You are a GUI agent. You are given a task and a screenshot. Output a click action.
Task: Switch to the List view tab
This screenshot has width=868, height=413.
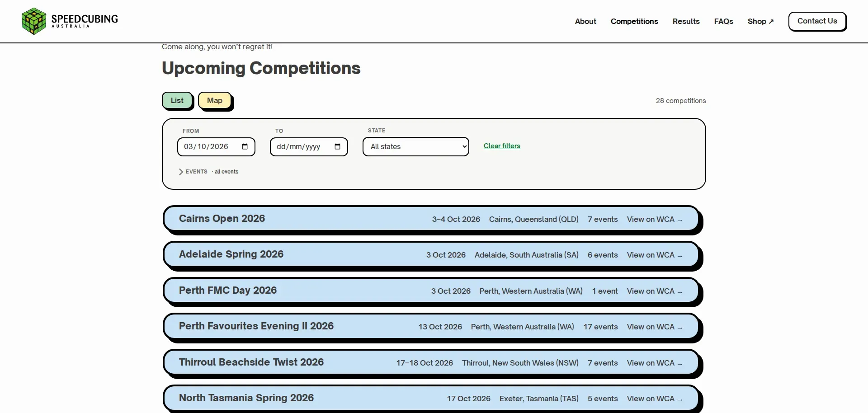click(177, 100)
